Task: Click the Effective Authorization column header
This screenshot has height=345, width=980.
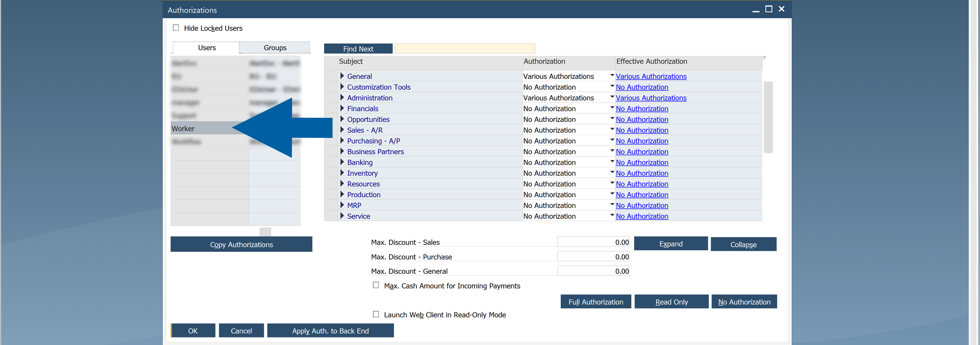Action: [x=688, y=62]
